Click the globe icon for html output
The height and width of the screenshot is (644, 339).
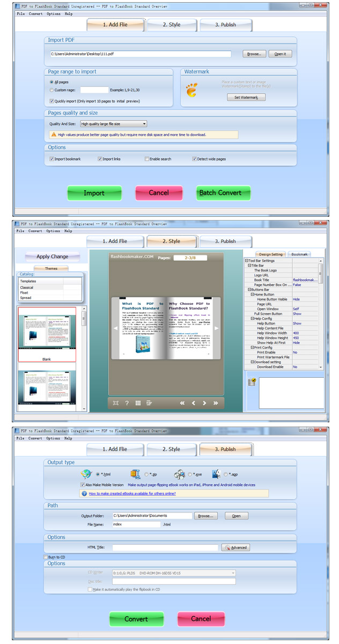click(86, 474)
